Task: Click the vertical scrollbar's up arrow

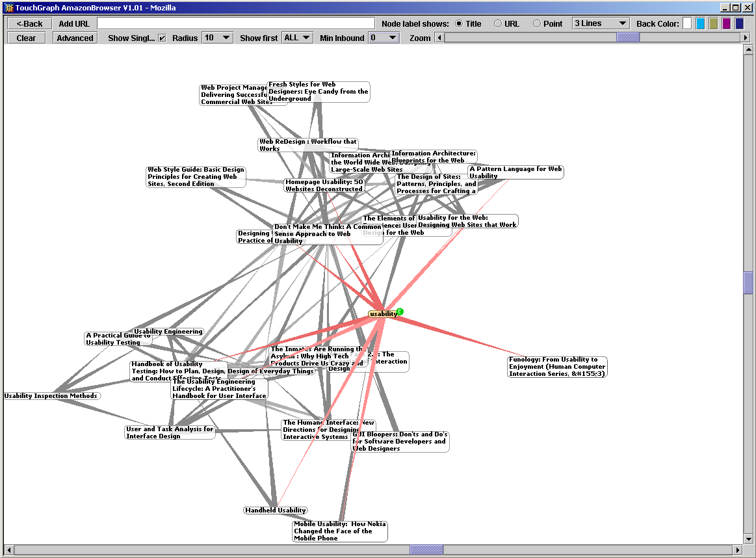Action: coord(748,51)
